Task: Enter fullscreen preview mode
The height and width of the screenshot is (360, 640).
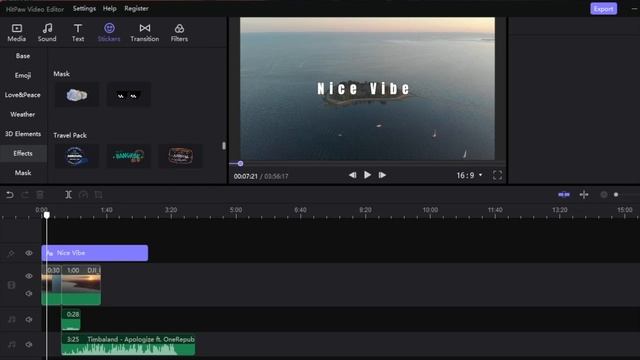Action: coord(497,175)
